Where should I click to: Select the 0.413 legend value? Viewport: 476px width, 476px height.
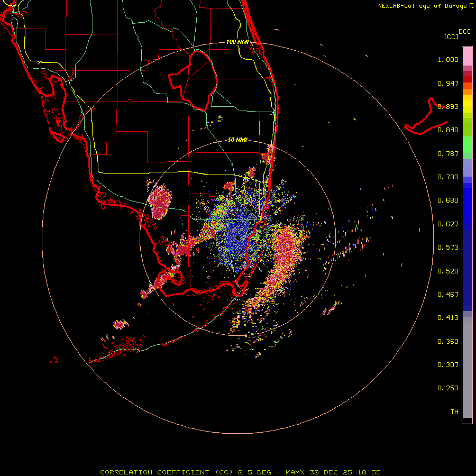448,318
